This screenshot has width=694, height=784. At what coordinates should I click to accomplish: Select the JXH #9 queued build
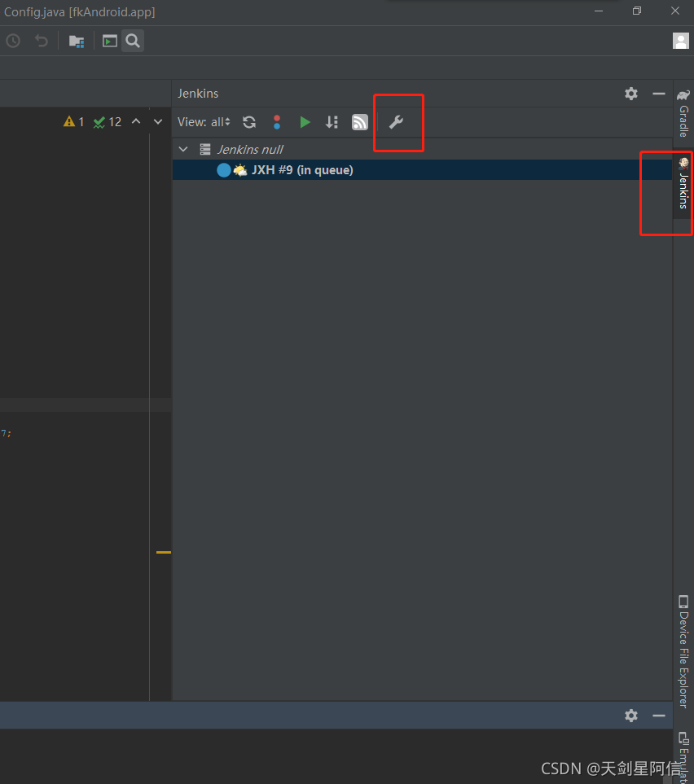point(301,170)
